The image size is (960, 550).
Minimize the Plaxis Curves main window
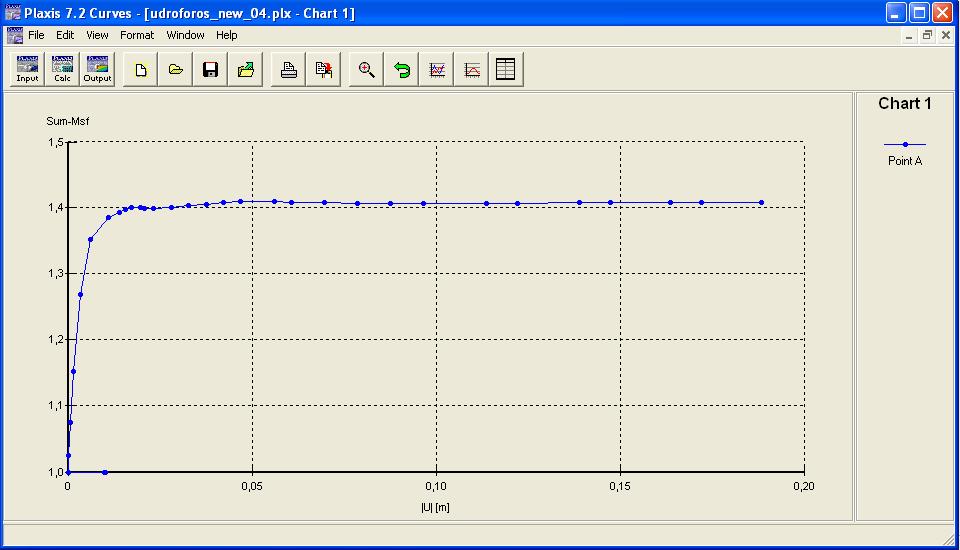point(896,12)
